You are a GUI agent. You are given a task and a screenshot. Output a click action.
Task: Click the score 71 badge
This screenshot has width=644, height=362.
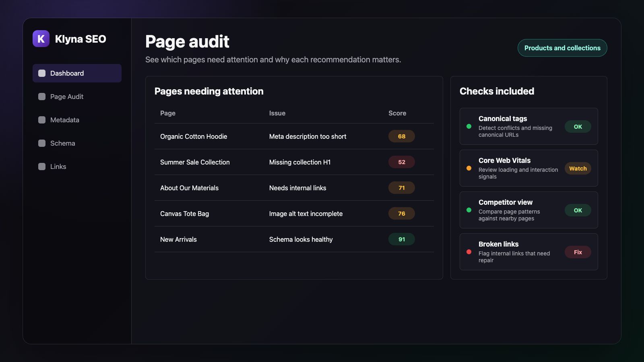(x=402, y=188)
